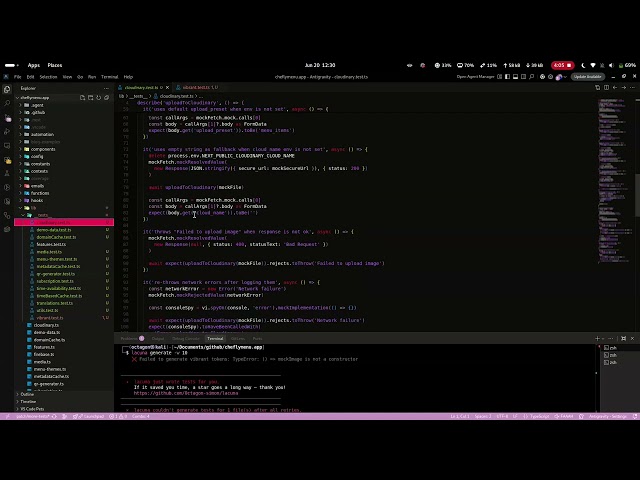
Task: Click the git branch status bar item
Action: pyautogui.click(x=32, y=416)
